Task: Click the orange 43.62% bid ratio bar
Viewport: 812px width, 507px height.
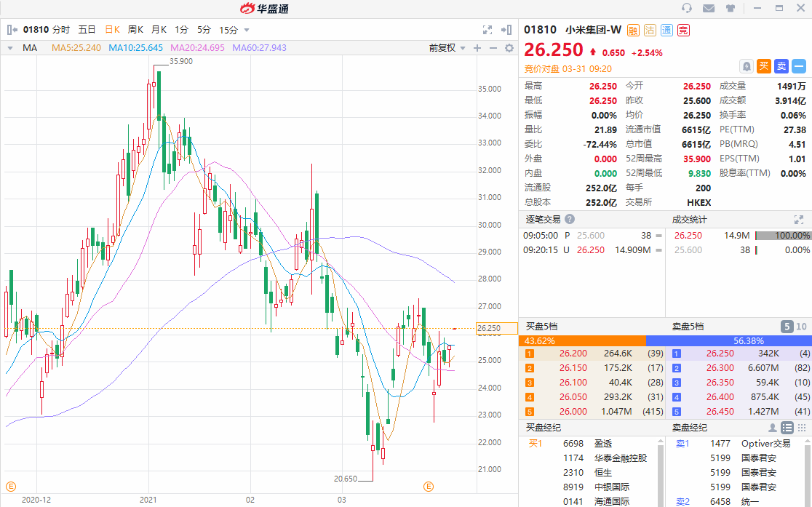Action: 583,340
